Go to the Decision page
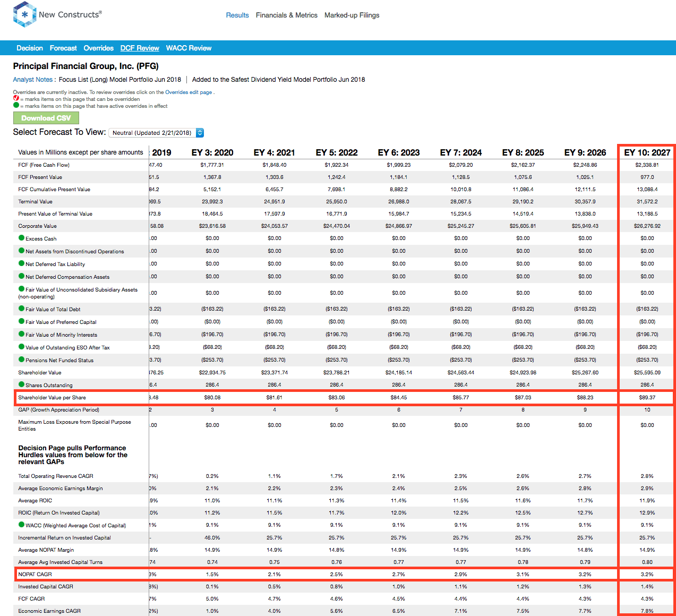This screenshot has height=616, width=676. 30,48
